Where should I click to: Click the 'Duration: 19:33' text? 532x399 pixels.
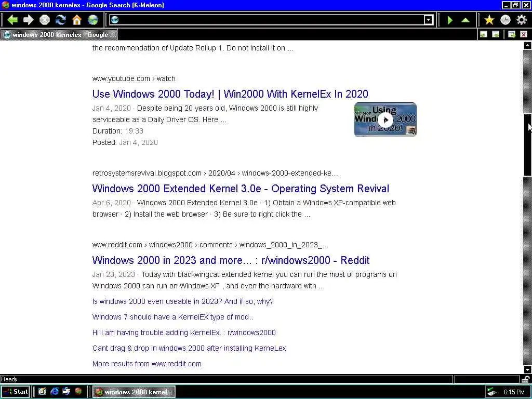click(118, 131)
